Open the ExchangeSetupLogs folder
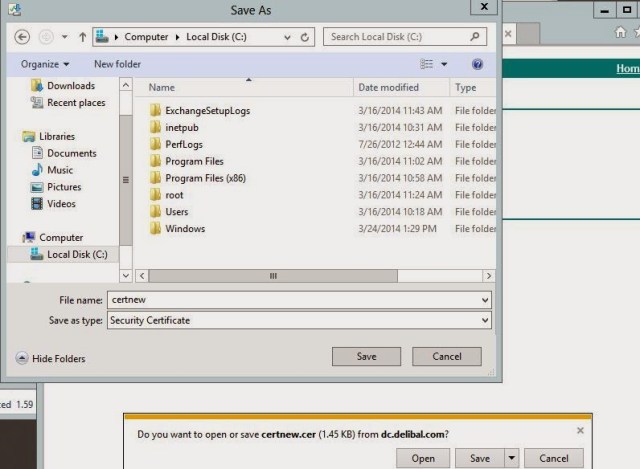Screen dimensions: 640x469 [x=207, y=110]
